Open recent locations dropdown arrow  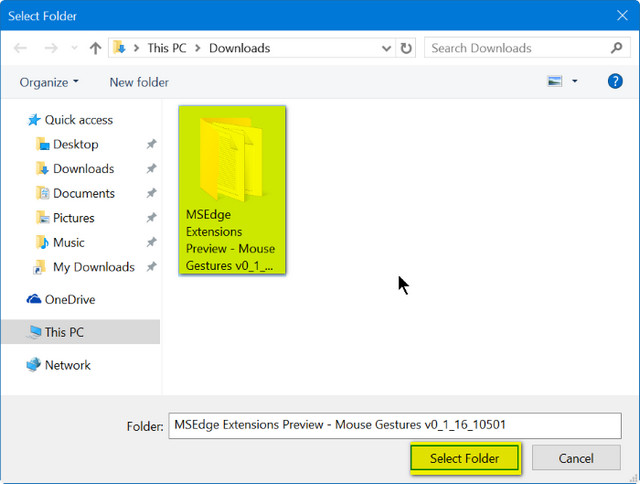[74, 48]
